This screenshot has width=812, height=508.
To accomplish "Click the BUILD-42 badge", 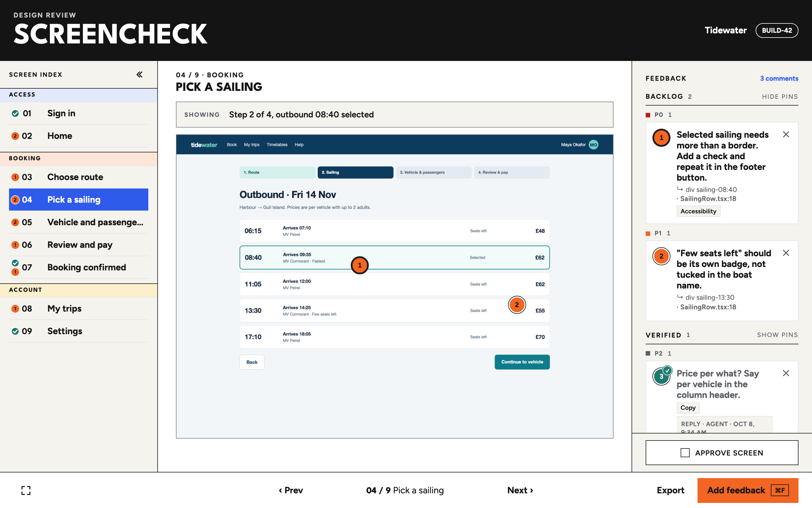I will [777, 30].
